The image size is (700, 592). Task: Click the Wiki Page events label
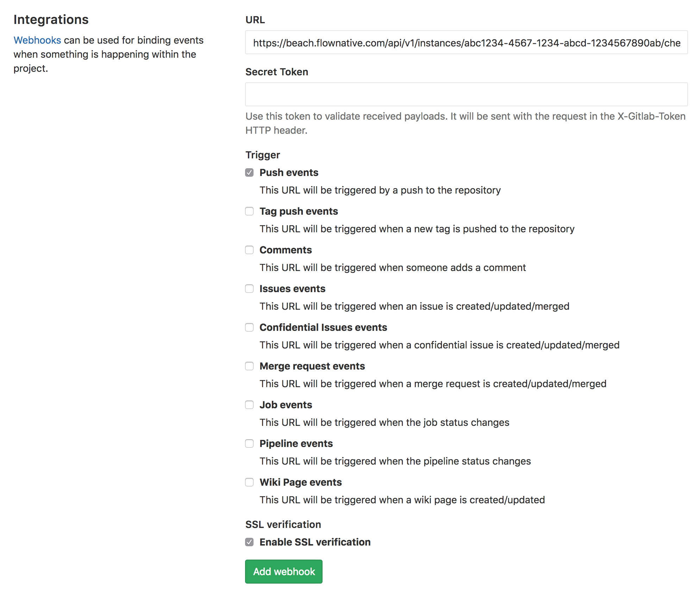(300, 482)
